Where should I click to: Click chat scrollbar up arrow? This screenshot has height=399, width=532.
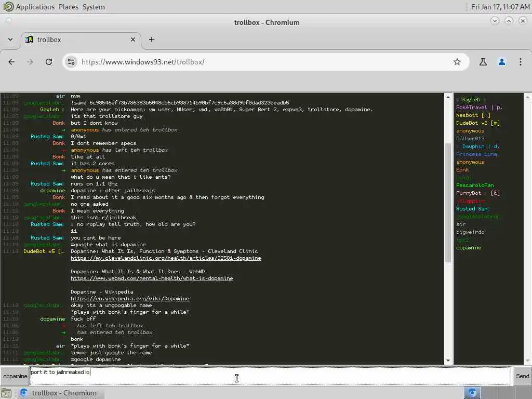448,97
